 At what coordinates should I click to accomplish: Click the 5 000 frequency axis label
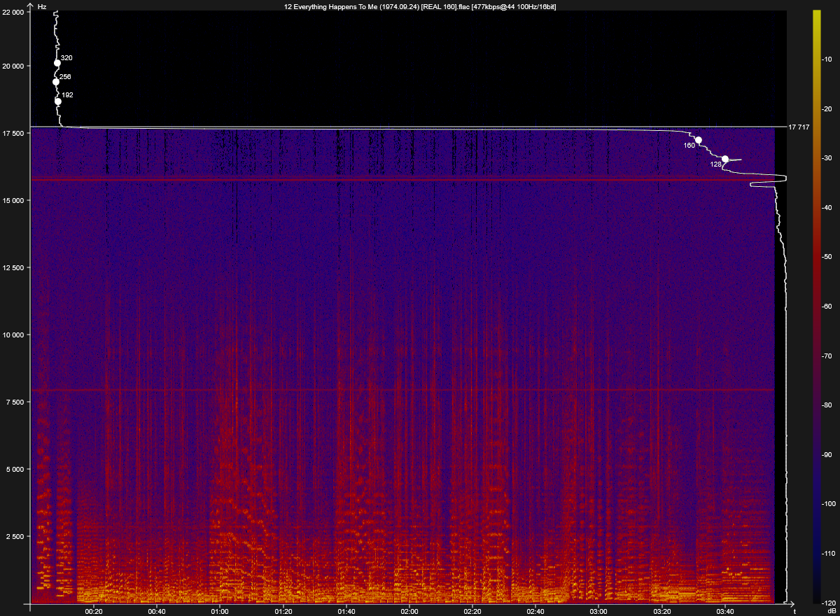pyautogui.click(x=16, y=469)
